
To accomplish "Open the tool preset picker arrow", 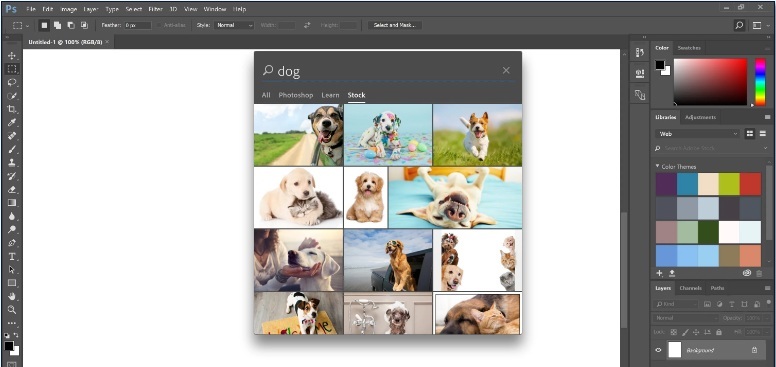I will [x=27, y=25].
